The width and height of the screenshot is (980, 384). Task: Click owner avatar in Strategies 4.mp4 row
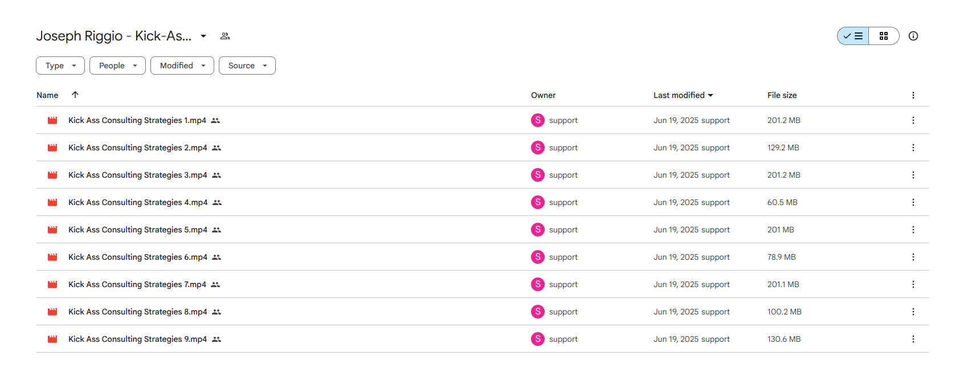(538, 202)
